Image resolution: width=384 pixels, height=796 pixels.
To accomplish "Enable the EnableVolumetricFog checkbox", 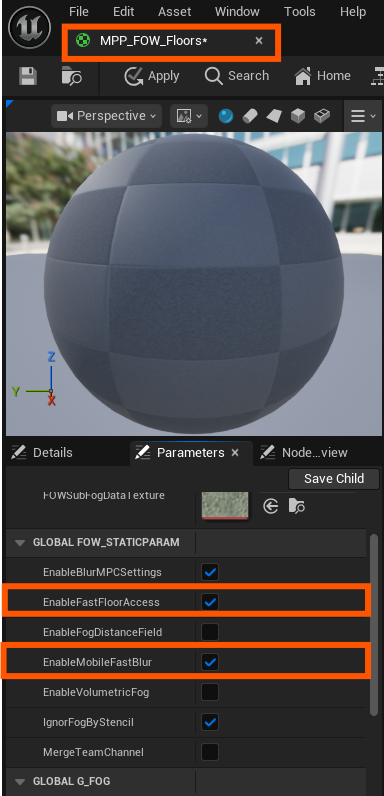I will 210,692.
